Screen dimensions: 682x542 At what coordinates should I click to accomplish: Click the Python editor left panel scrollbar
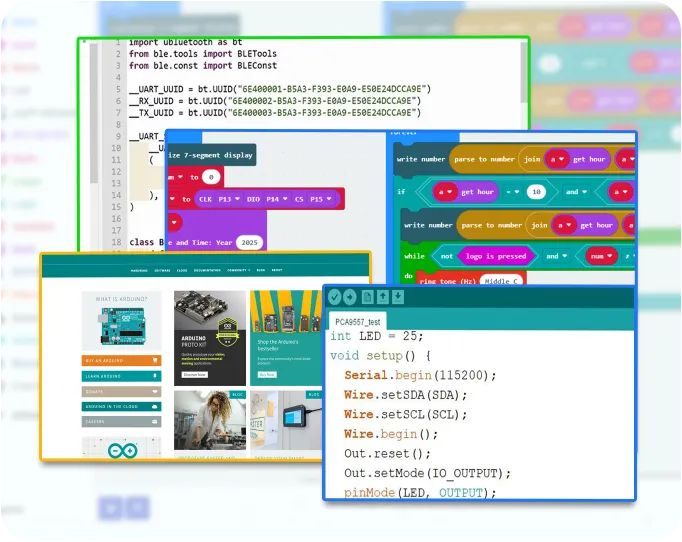tap(94, 113)
